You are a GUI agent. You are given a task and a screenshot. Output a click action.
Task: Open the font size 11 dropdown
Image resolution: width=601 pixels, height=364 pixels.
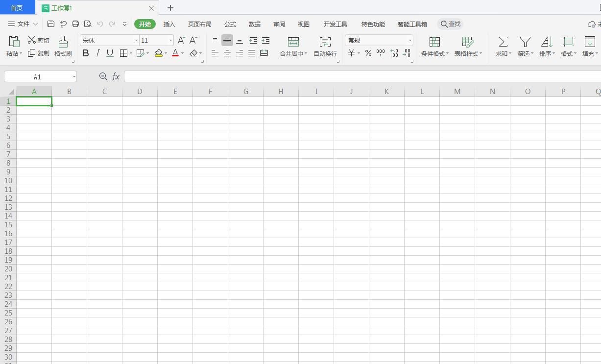tap(170, 41)
